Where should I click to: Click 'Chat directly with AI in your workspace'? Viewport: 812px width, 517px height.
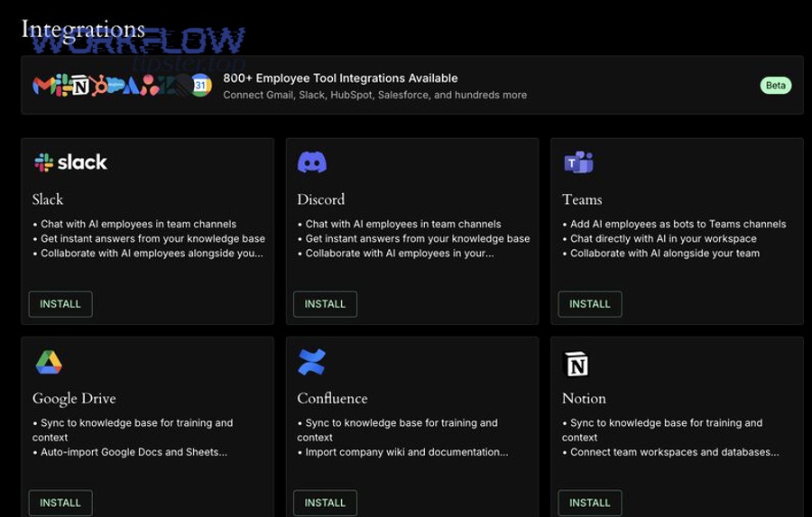click(x=663, y=239)
